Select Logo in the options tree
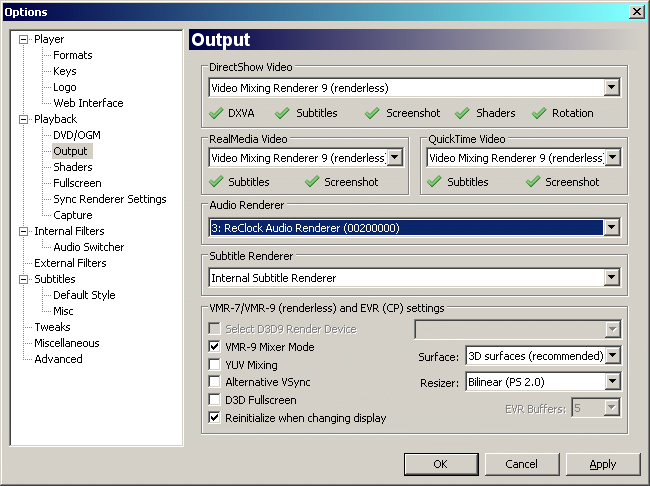The width and height of the screenshot is (650, 486). coord(65,87)
